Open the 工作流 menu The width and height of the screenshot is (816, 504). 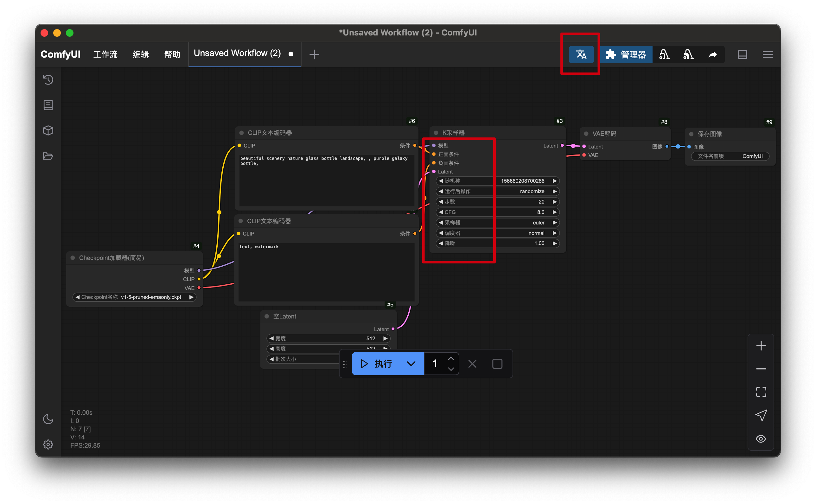[x=105, y=54]
